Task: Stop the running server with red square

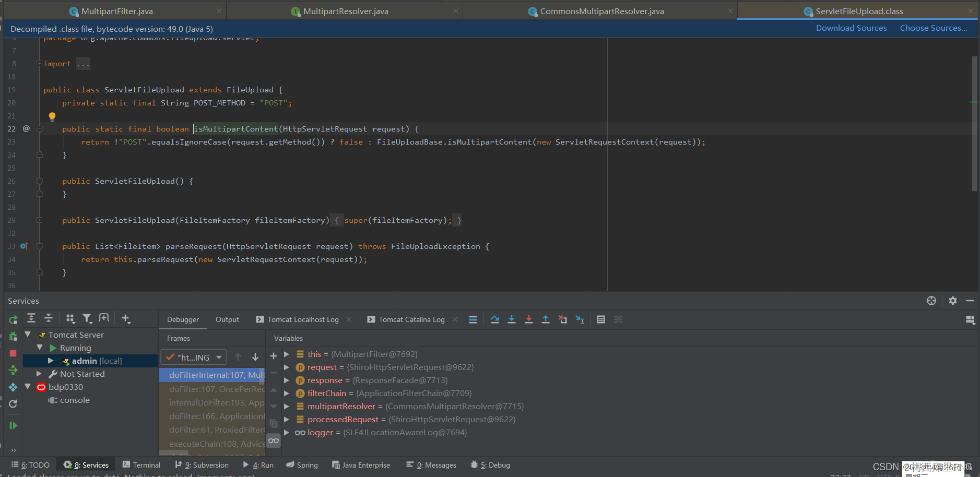Action: [x=13, y=353]
